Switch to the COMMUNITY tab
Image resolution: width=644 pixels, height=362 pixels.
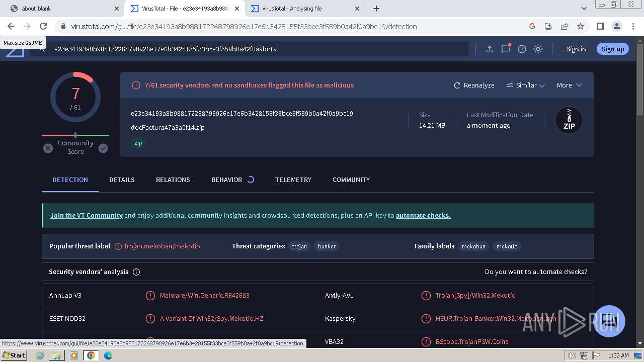pos(351,179)
